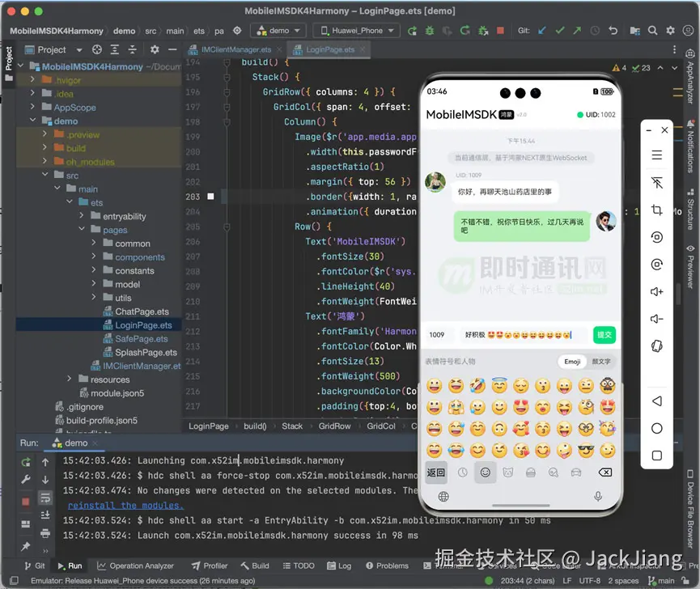Image resolution: width=700 pixels, height=589 pixels.
Task: Open Project panel options gear
Action: [155, 49]
